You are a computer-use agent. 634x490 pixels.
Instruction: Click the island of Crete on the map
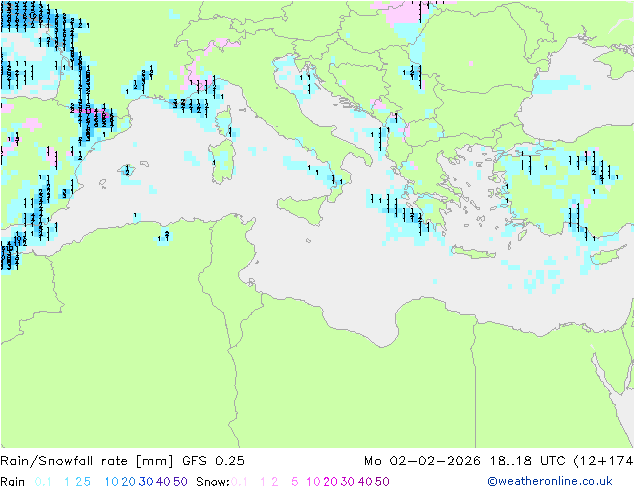(473, 252)
